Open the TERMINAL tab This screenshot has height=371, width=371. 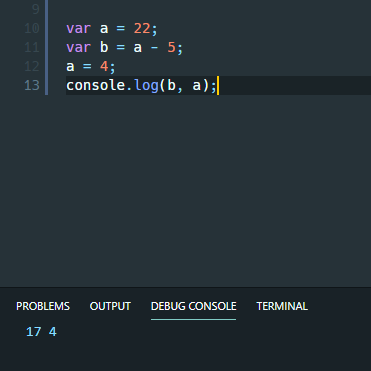[282, 306]
